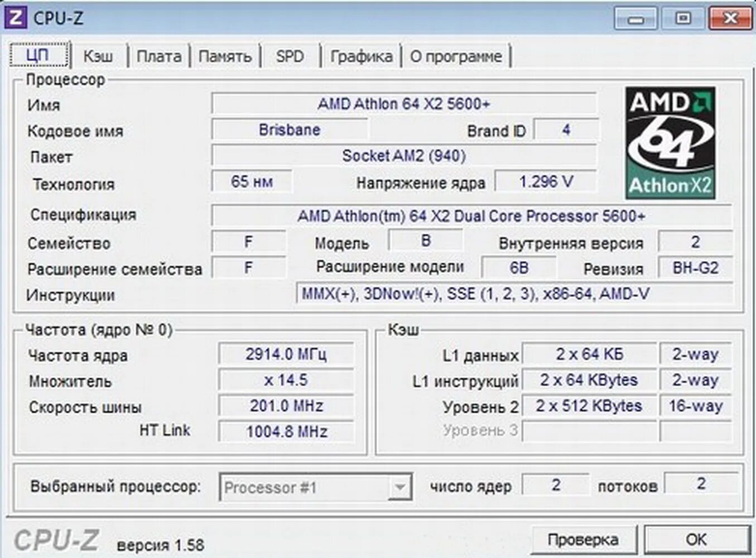Click the L1 данных size 2 x 64 КБ
Viewport: 756px width, 558px height.
click(590, 354)
